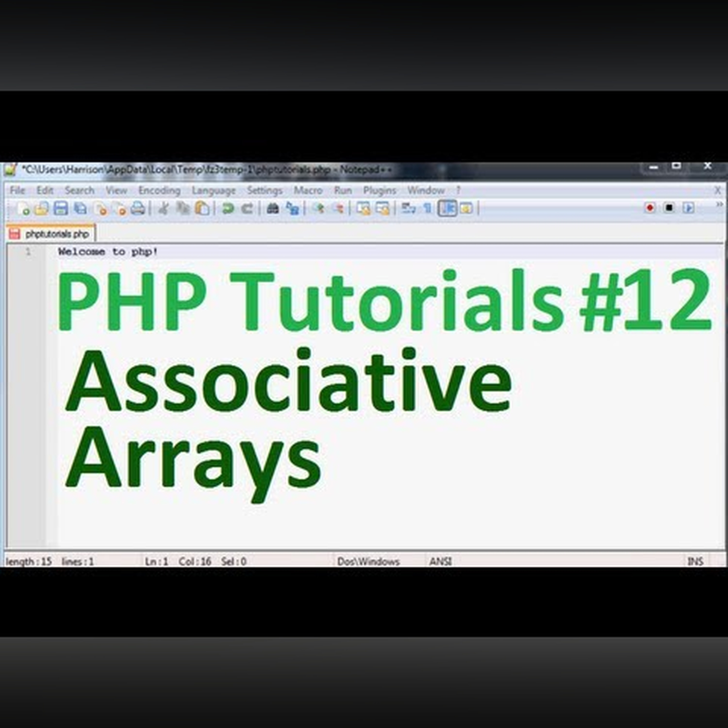Toggle synchronize horizontal scrolling
Image resolution: width=728 pixels, height=728 pixels.
pyautogui.click(x=383, y=208)
